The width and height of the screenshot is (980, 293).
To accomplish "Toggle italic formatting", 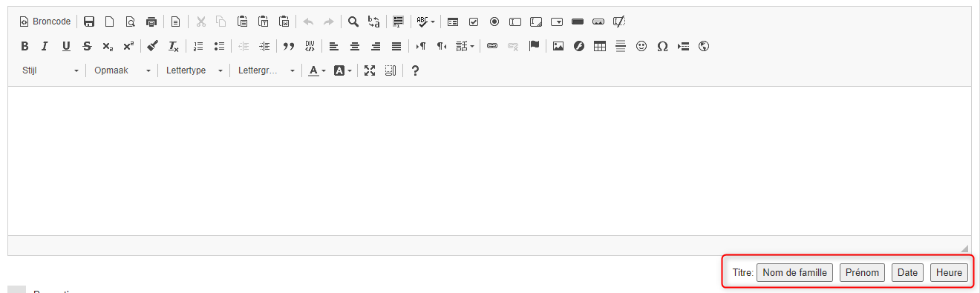I will [45, 46].
